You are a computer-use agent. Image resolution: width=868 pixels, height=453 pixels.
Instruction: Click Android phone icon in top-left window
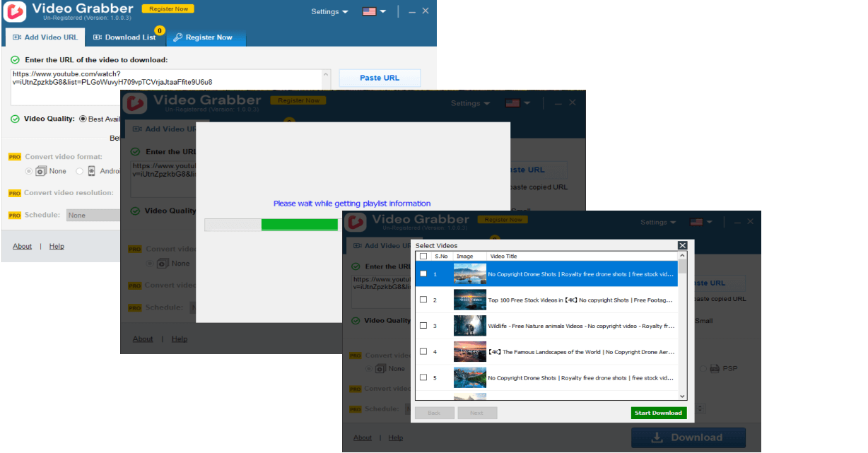(x=91, y=171)
